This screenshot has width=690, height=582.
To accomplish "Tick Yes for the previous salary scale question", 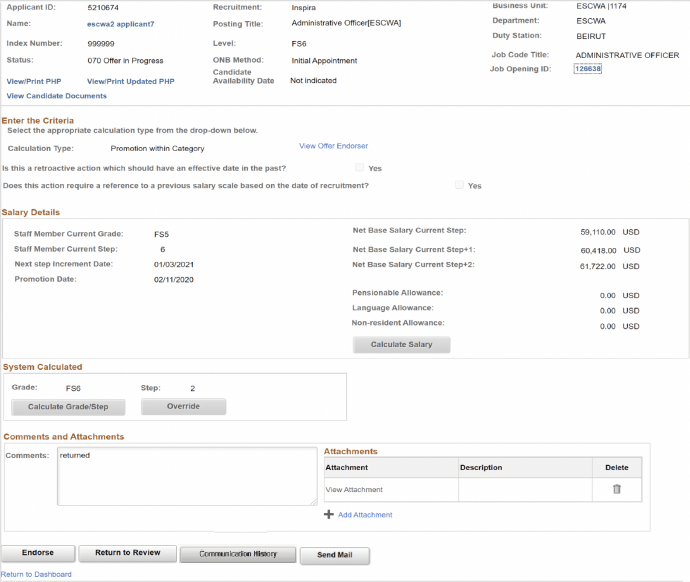I will click(x=459, y=185).
